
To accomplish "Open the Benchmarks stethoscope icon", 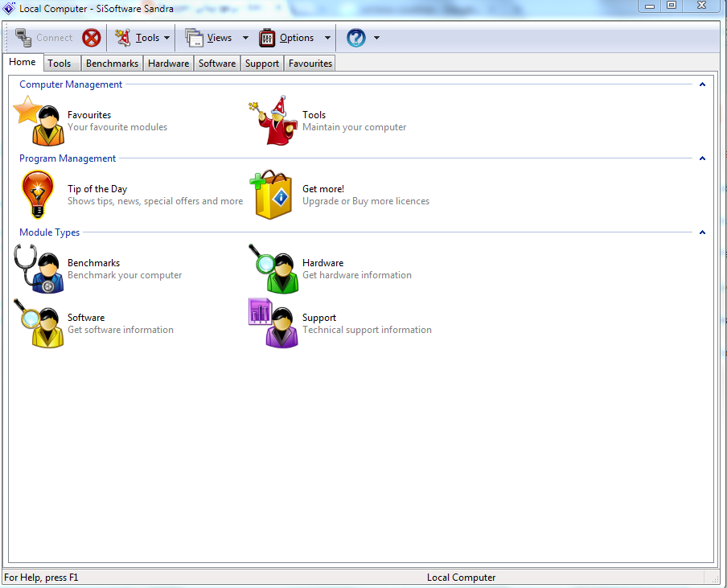I will click(x=39, y=269).
